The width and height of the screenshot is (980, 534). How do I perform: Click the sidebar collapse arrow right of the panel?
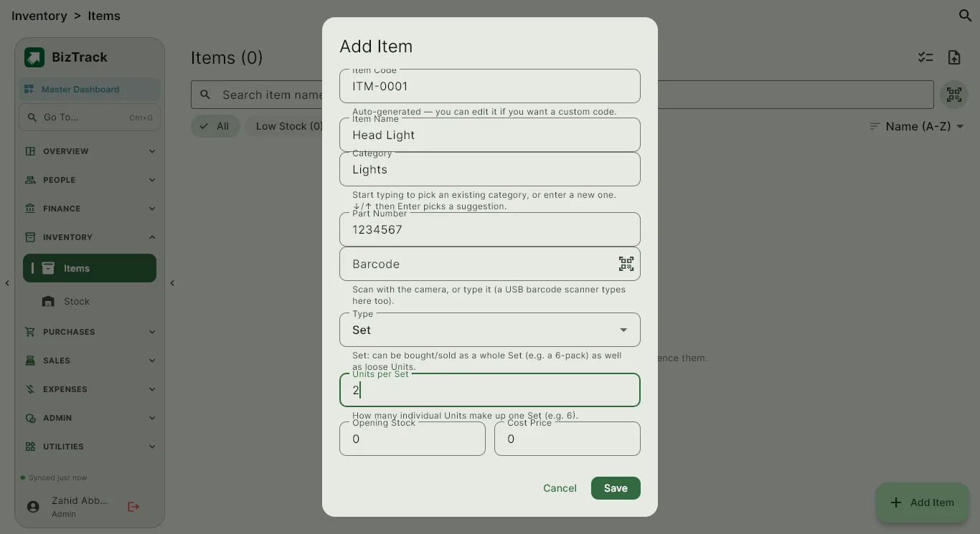172,283
